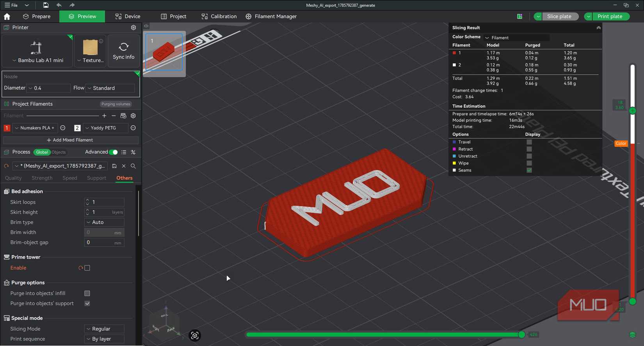
Task: Click the horizontal move slider handle
Action: point(521,335)
